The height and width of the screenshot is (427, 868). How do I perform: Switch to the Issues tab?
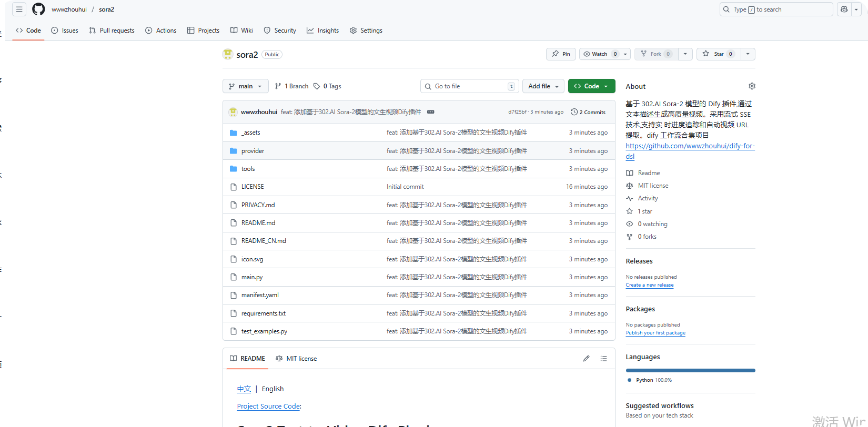click(65, 30)
